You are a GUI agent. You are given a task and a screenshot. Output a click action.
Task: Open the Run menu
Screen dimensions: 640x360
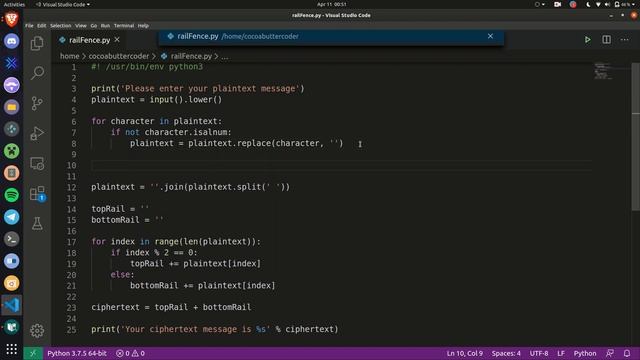[105, 25]
